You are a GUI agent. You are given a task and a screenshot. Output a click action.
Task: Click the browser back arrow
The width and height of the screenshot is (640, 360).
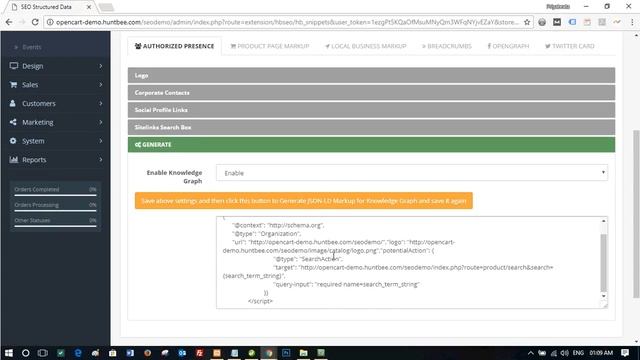pyautogui.click(x=9, y=22)
